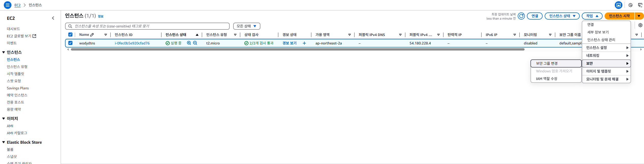Uncheck the wodydtns instance row checkbox
The image size is (644, 164).
pyautogui.click(x=70, y=43)
